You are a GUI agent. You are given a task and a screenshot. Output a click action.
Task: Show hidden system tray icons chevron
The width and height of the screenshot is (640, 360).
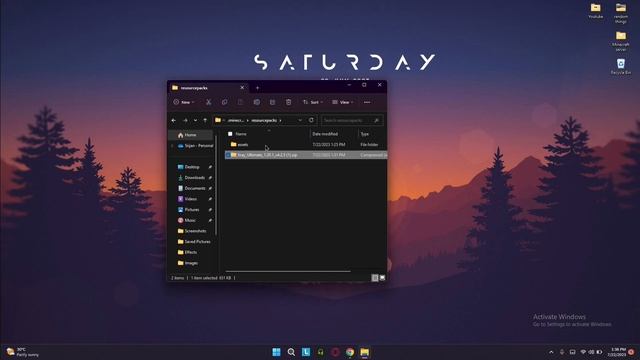pyautogui.click(x=551, y=352)
